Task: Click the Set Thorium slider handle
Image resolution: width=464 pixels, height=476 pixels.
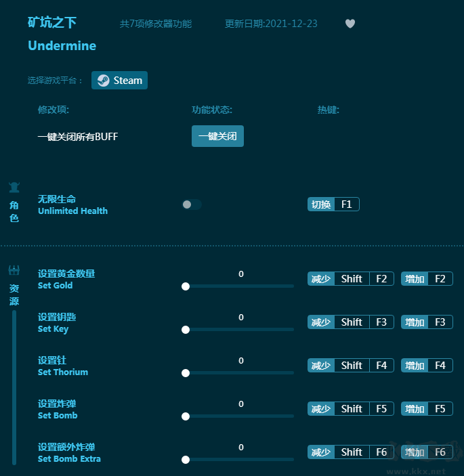Action: click(186, 373)
